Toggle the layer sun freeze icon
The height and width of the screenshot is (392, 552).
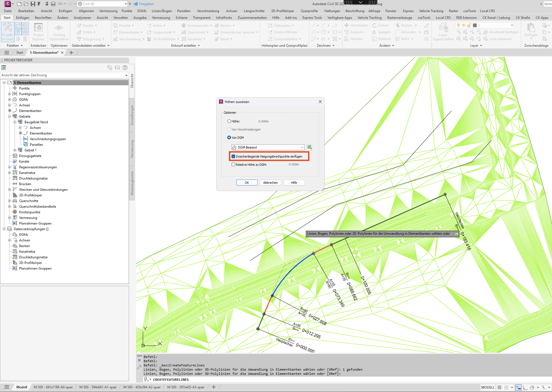tap(464, 25)
